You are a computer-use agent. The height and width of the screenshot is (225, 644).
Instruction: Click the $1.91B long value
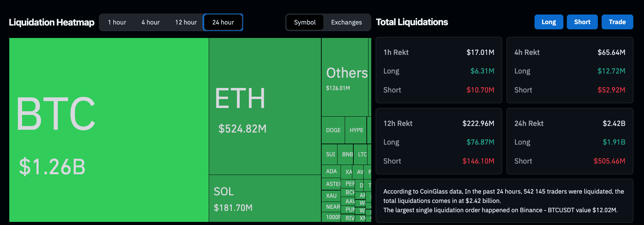(x=614, y=142)
